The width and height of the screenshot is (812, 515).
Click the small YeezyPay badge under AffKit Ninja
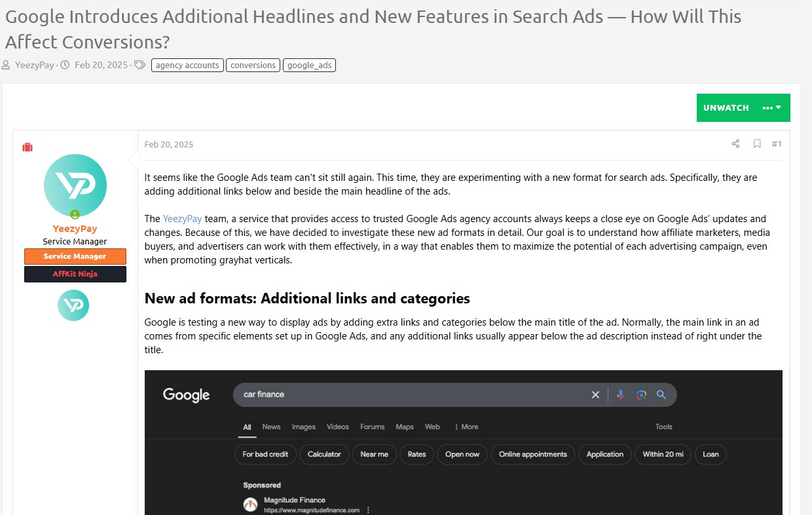(73, 305)
